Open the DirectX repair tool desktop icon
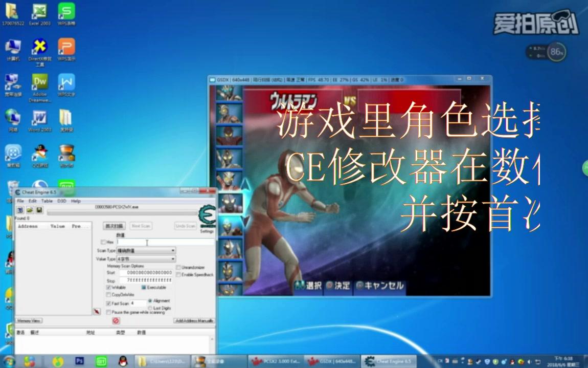The height and width of the screenshot is (368, 588). (40, 53)
